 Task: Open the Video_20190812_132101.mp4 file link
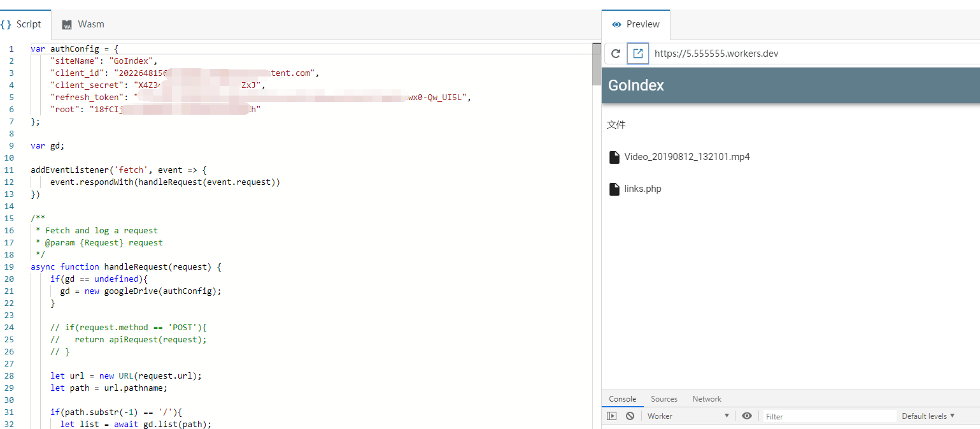686,157
